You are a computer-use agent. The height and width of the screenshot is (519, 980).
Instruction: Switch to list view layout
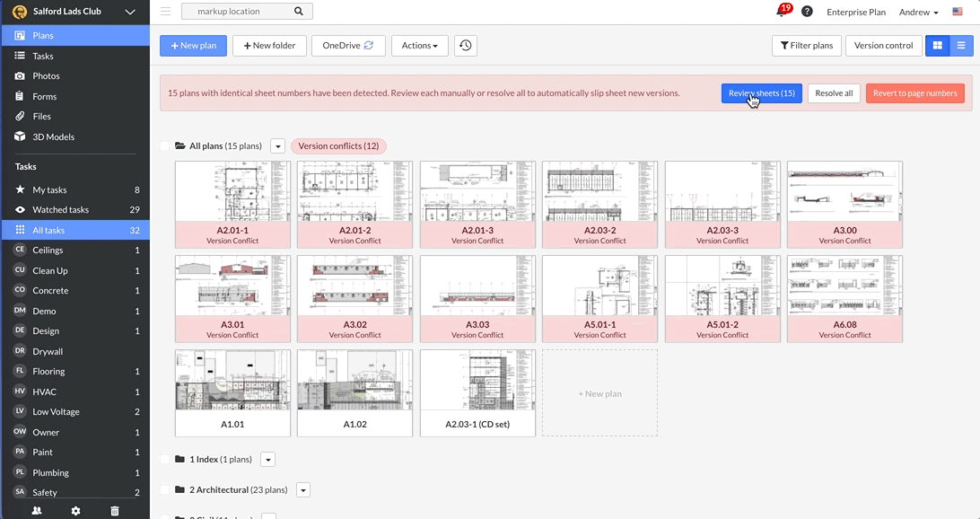961,46
